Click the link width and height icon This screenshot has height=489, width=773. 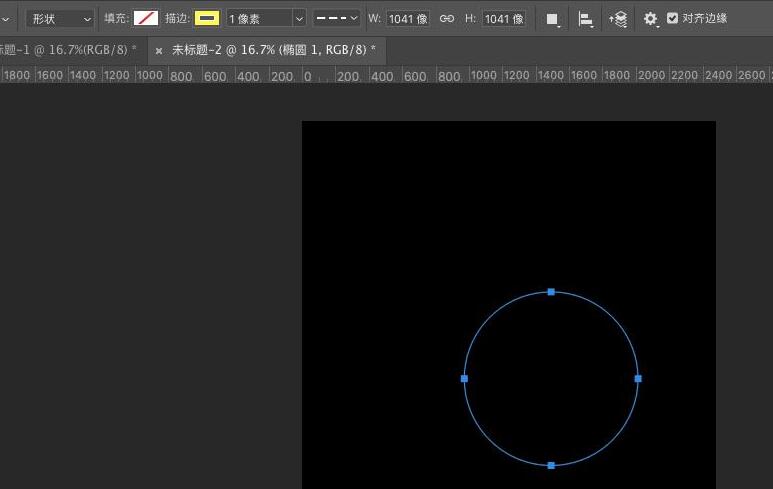447,19
